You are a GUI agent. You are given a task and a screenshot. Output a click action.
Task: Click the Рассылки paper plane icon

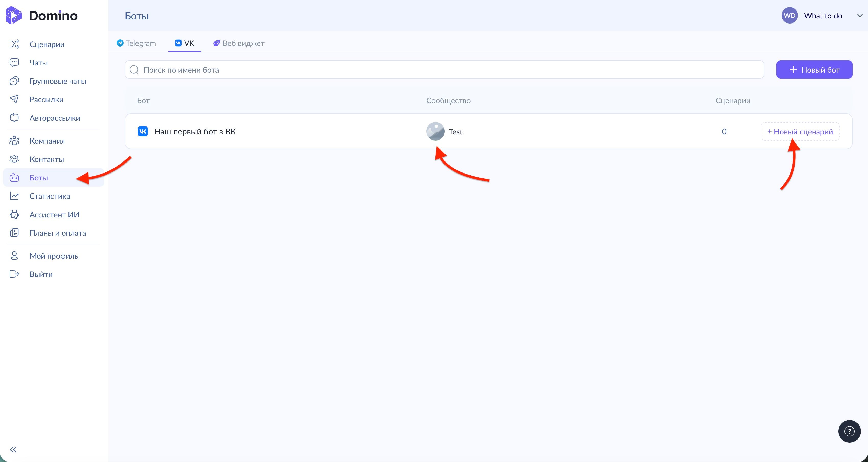14,99
